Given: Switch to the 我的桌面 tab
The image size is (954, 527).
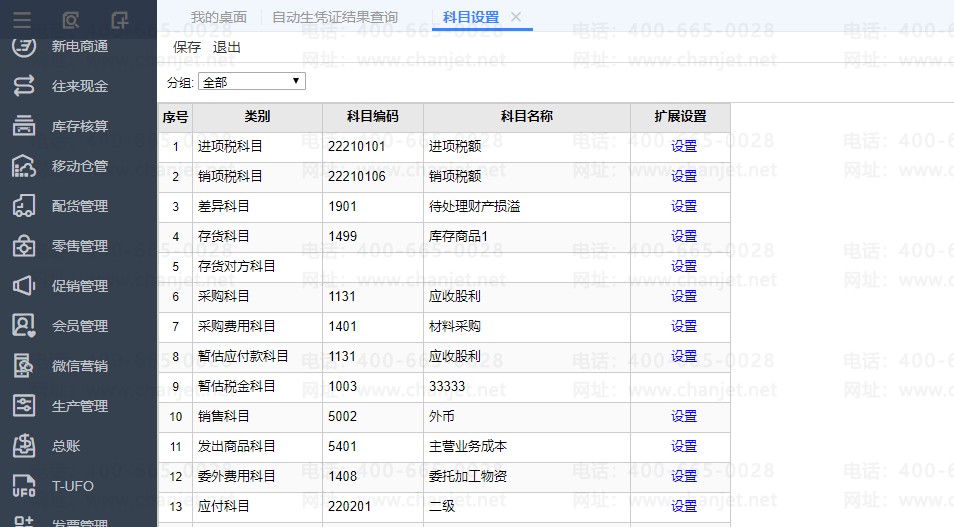Looking at the screenshot, I should 218,17.
